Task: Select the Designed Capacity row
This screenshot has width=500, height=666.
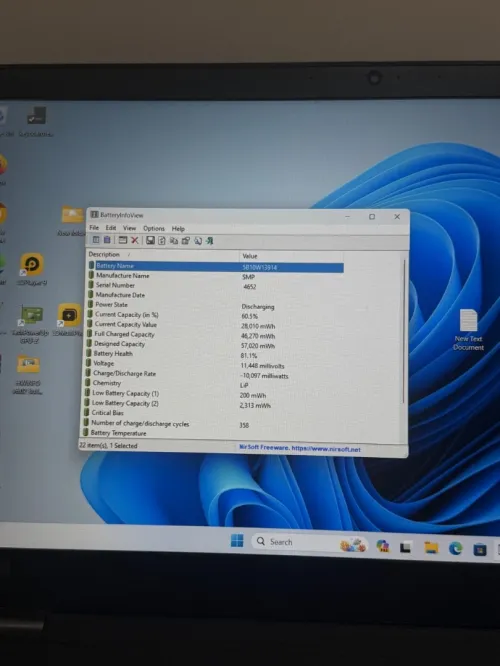Action: click(x=215, y=344)
